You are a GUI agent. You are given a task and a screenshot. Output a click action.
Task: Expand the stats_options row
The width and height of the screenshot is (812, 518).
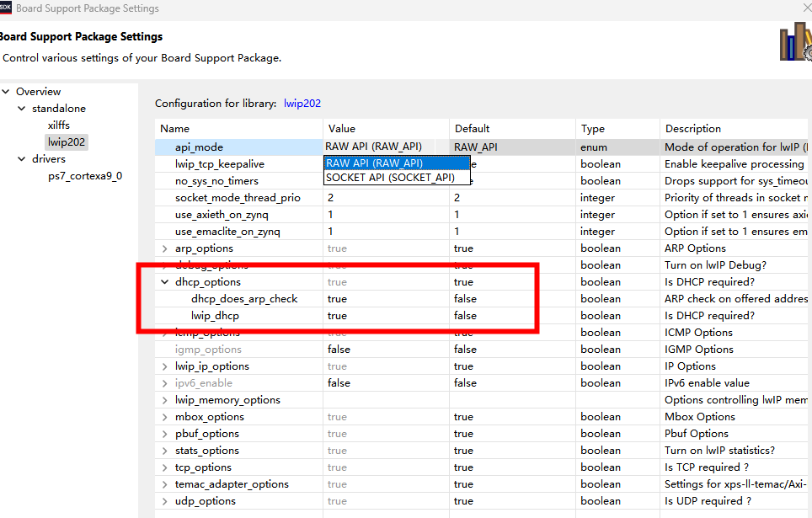165,451
